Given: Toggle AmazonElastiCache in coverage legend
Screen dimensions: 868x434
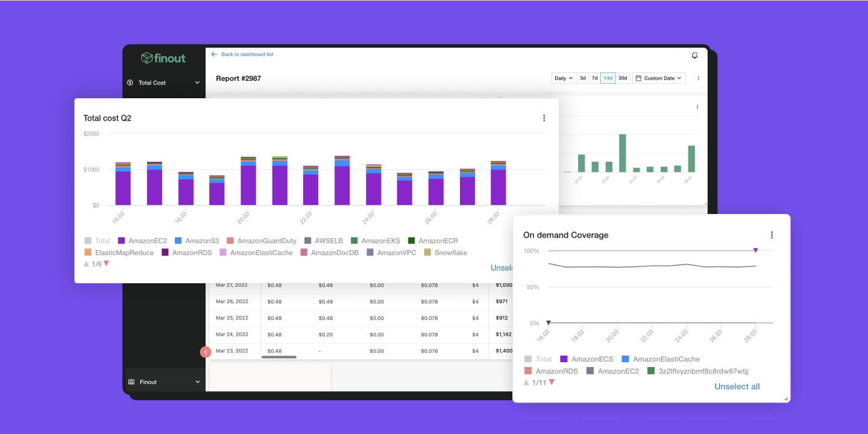Looking at the screenshot, I should tap(660, 359).
